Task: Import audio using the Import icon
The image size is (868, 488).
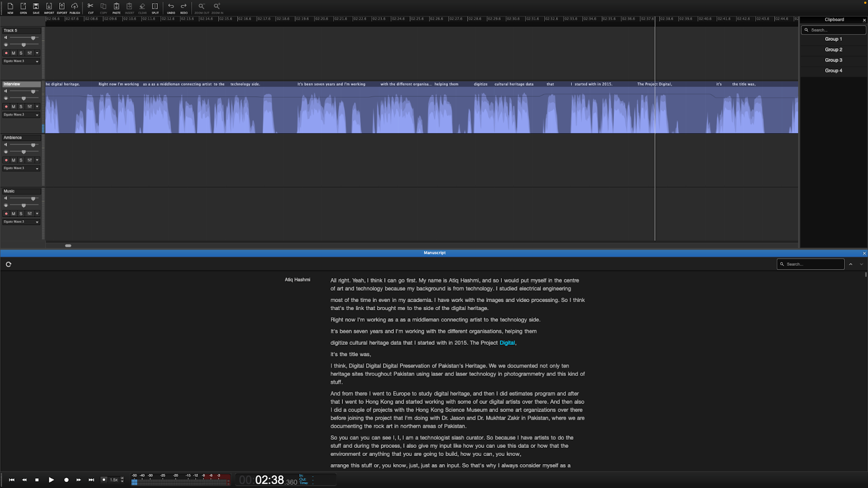Action: tap(49, 8)
